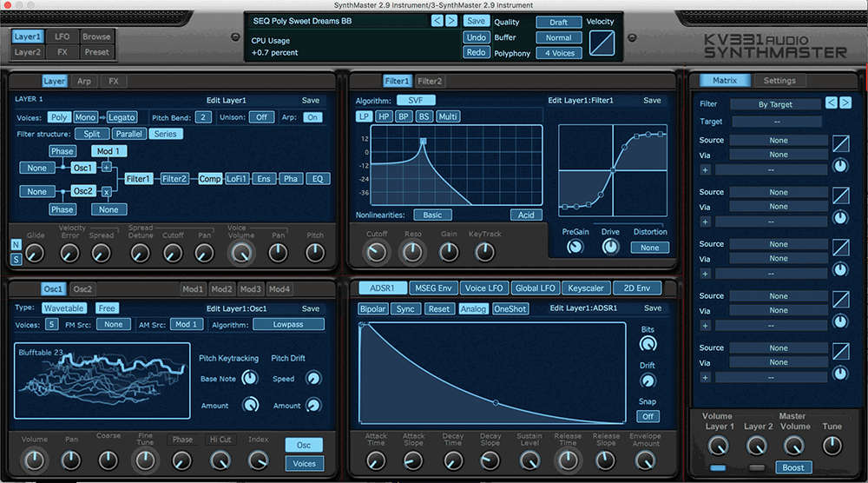This screenshot has height=483, width=868.
Task: Go to the next preset with right arrow
Action: (x=451, y=21)
